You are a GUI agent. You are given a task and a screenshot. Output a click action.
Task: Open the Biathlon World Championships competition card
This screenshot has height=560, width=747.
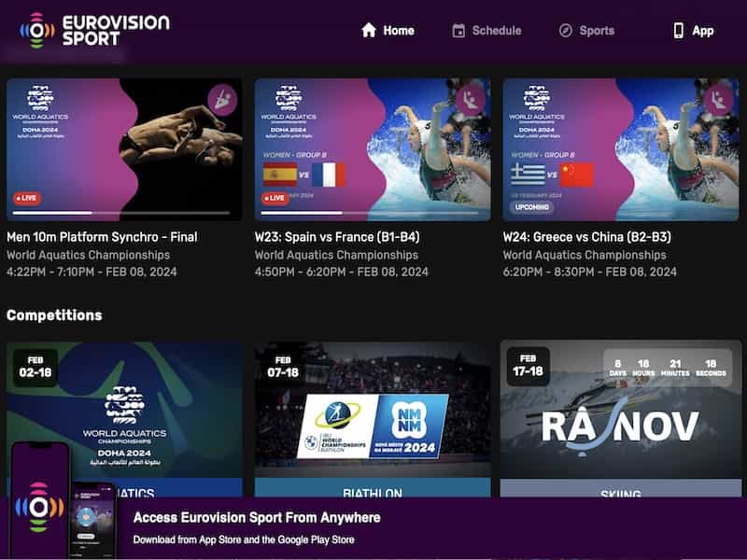coord(373,419)
